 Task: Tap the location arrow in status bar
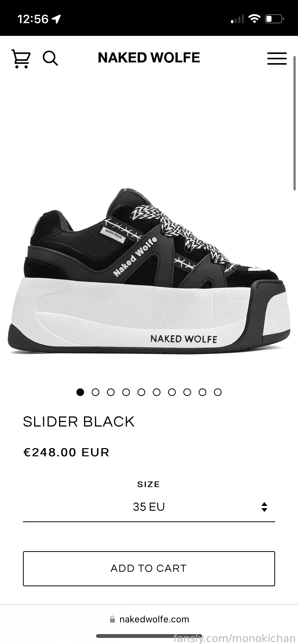[56, 19]
